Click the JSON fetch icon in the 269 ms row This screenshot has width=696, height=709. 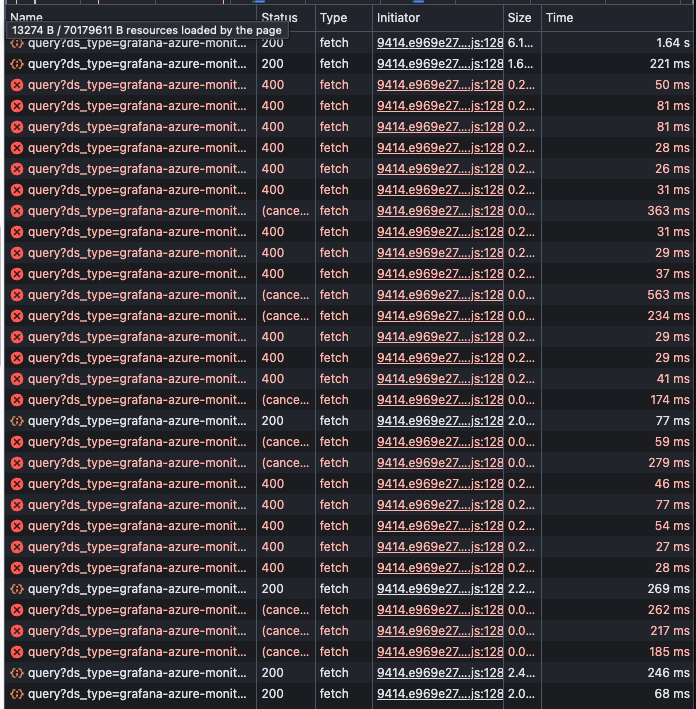(x=17, y=589)
